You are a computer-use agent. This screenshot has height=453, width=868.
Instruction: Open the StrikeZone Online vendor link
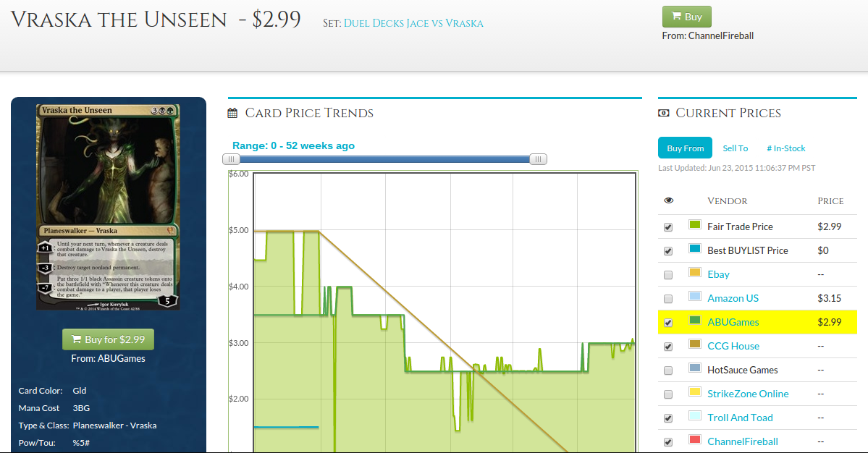tap(748, 394)
